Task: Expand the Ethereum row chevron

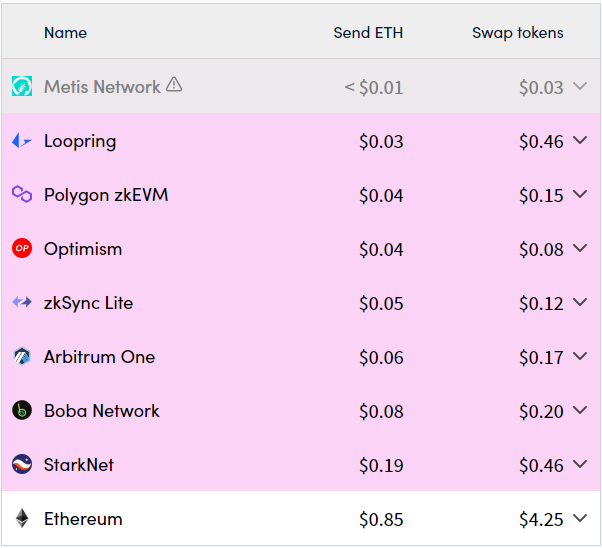Action: (580, 518)
